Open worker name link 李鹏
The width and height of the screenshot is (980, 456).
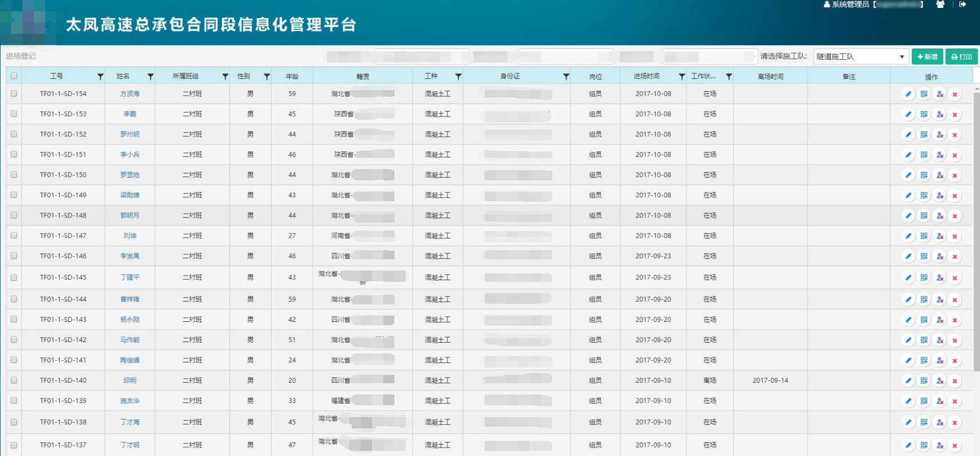(130, 114)
